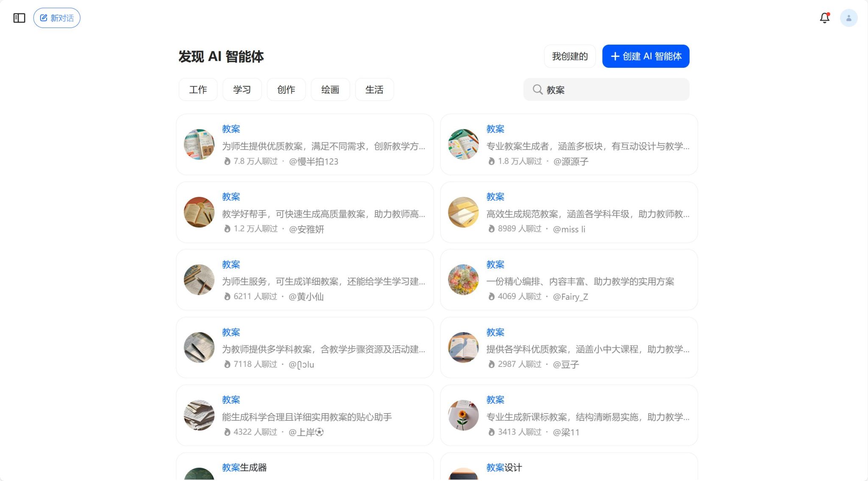
Task: Enable the 创作 category filter
Action: click(x=287, y=89)
